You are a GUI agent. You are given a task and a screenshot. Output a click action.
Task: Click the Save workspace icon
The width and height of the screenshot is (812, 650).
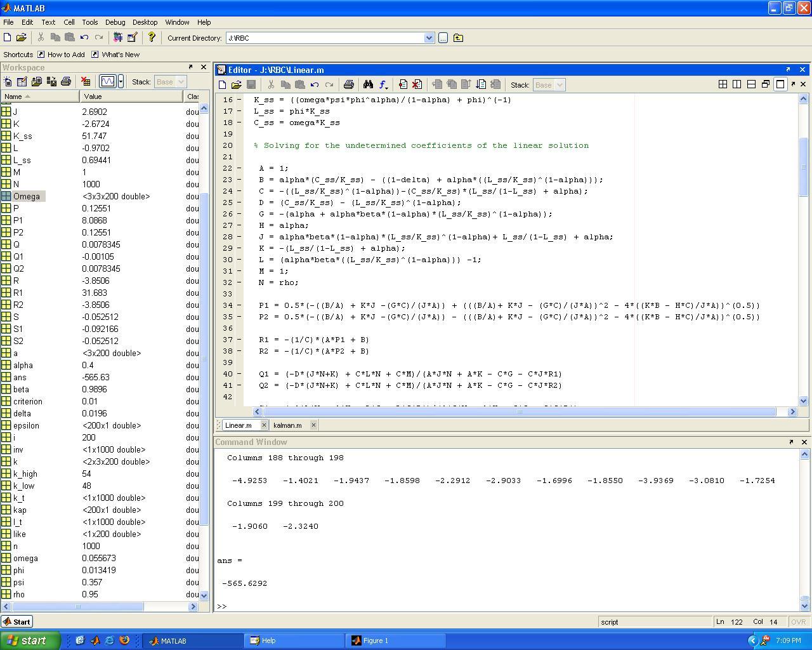pyautogui.click(x=51, y=81)
